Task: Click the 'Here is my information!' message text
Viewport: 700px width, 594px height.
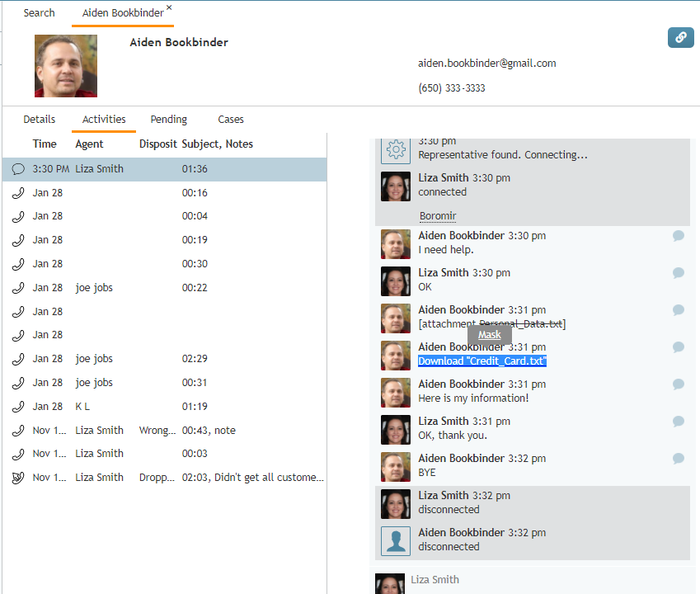Action: (x=473, y=398)
